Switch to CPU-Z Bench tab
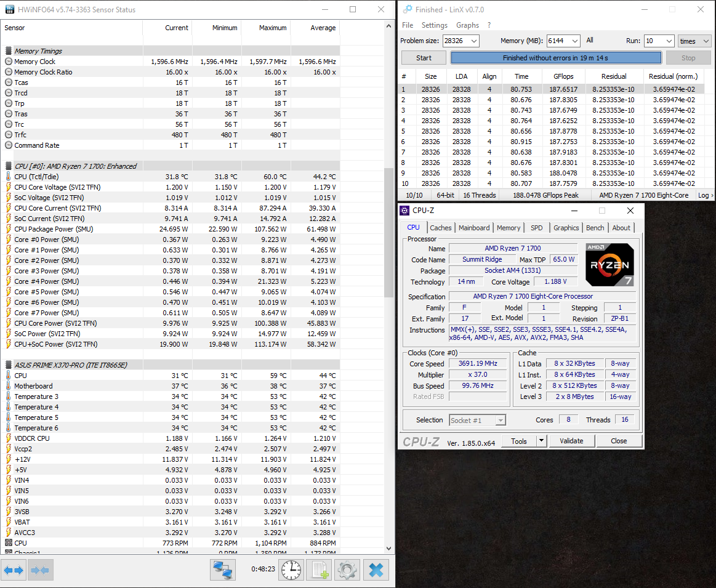 [x=595, y=228]
